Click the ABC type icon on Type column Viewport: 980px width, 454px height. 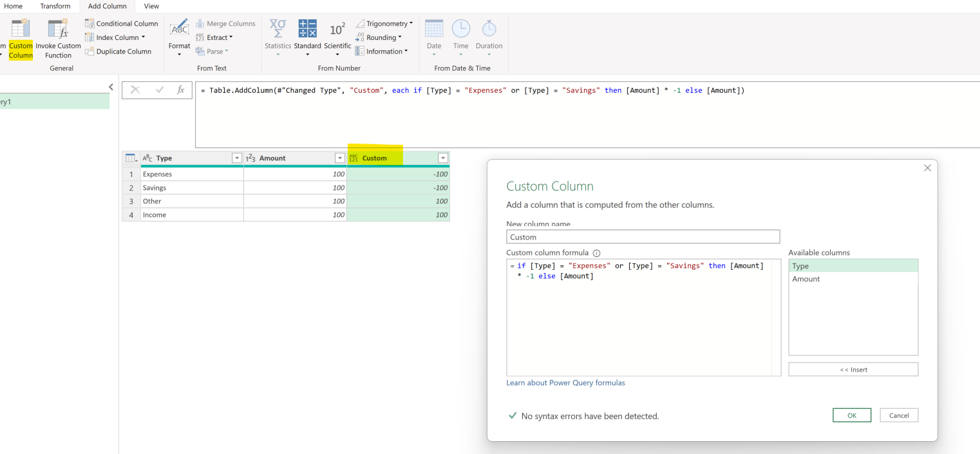pos(147,158)
